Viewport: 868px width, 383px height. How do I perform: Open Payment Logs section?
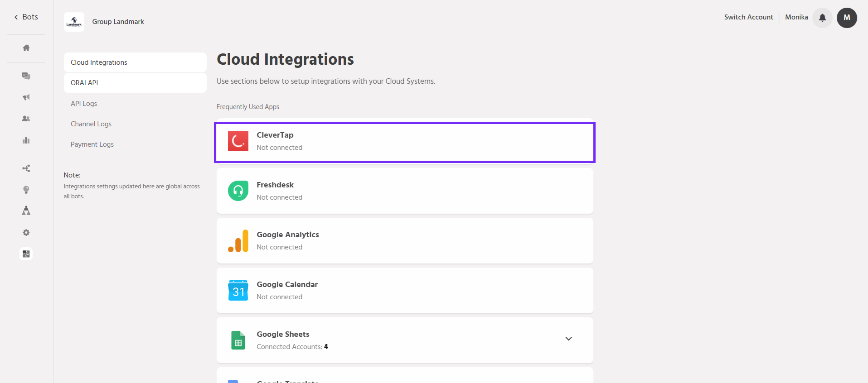(x=92, y=144)
